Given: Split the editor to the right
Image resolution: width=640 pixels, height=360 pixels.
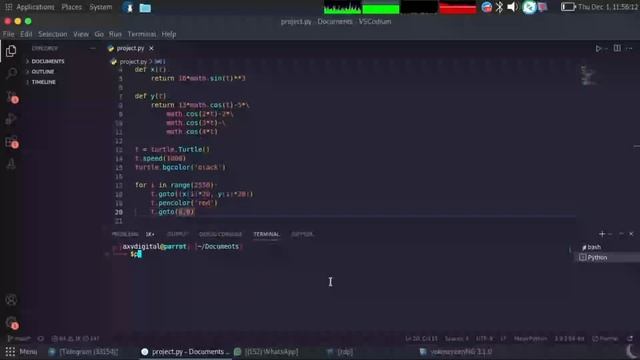Looking at the screenshot, I should tap(617, 48).
